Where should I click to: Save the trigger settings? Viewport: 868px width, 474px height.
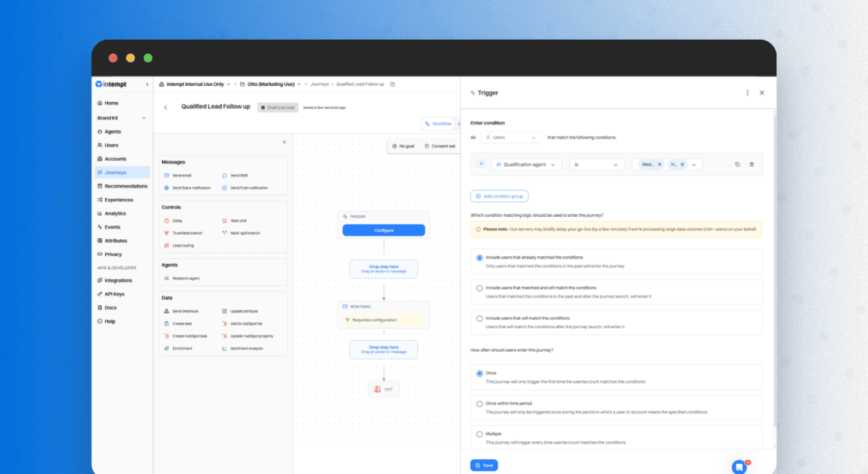click(484, 465)
